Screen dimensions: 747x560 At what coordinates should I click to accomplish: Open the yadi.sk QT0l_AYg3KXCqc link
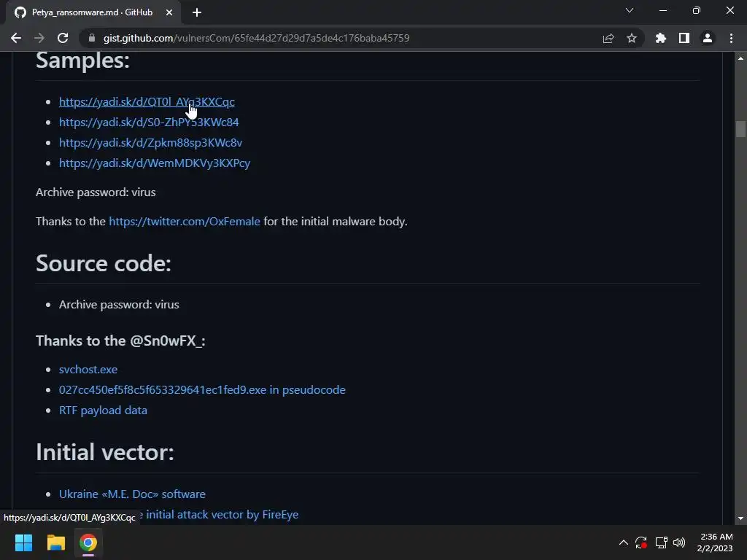[x=147, y=102]
